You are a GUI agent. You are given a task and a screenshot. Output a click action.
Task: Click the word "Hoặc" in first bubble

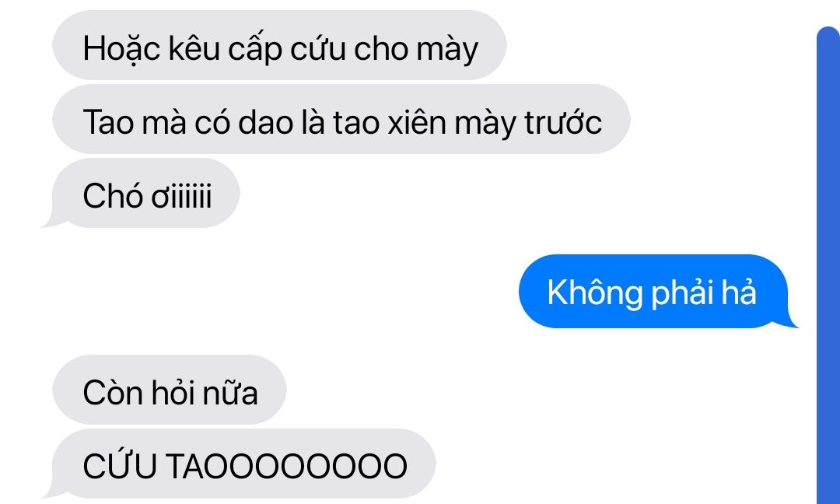[x=121, y=50]
